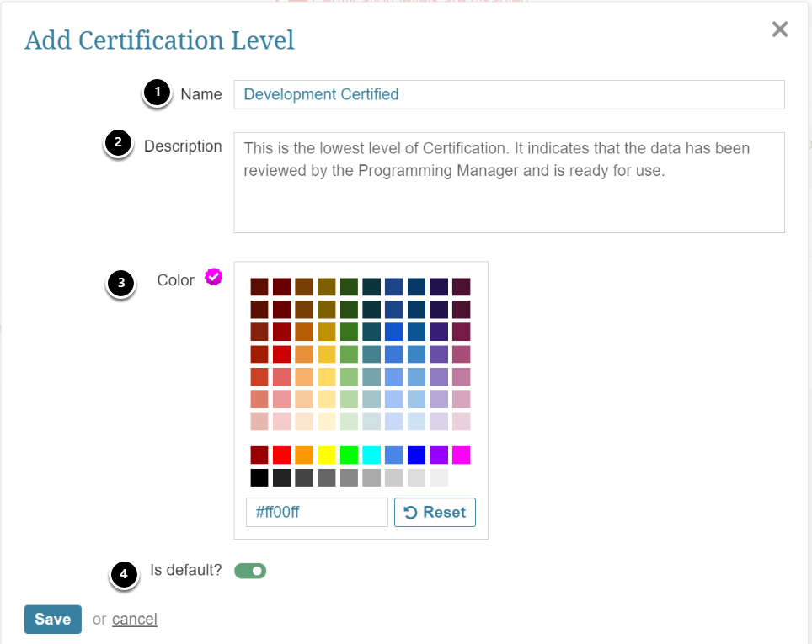Click the magenta checkmark badge beside Color
The width and height of the screenshot is (812, 644).
(x=214, y=278)
